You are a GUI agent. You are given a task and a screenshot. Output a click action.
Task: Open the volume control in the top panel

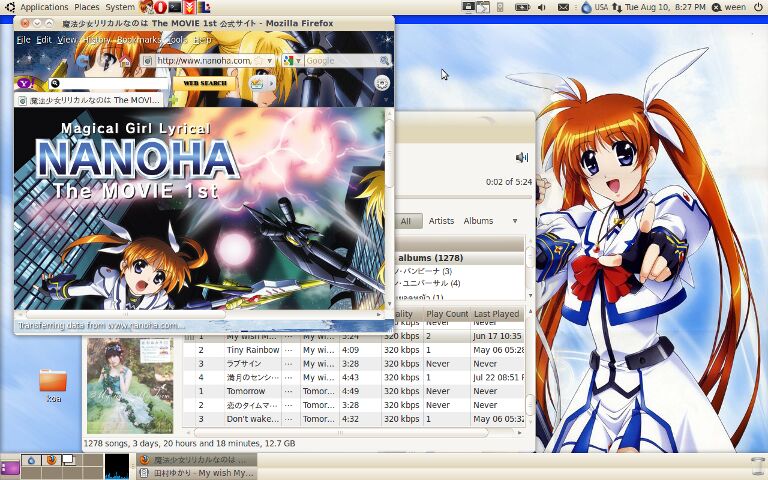tap(542, 7)
